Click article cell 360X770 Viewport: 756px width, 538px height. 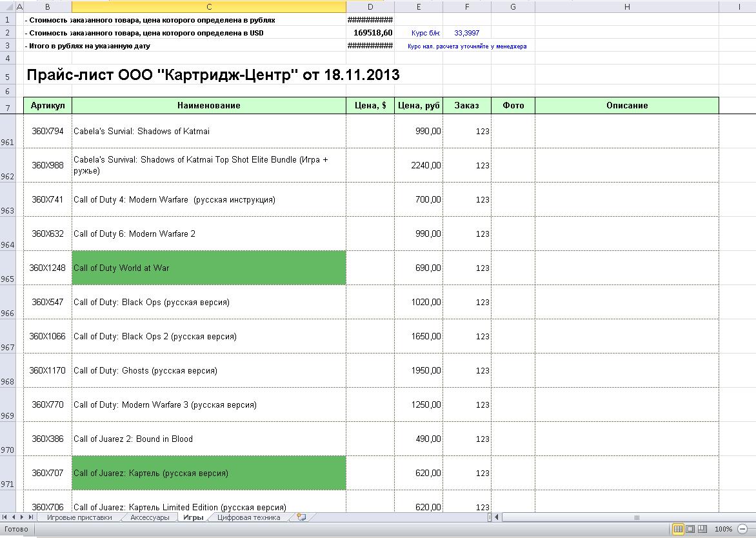47,405
